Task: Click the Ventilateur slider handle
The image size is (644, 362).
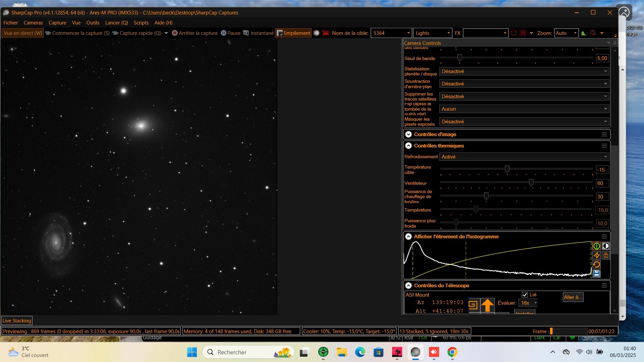Action: click(531, 183)
